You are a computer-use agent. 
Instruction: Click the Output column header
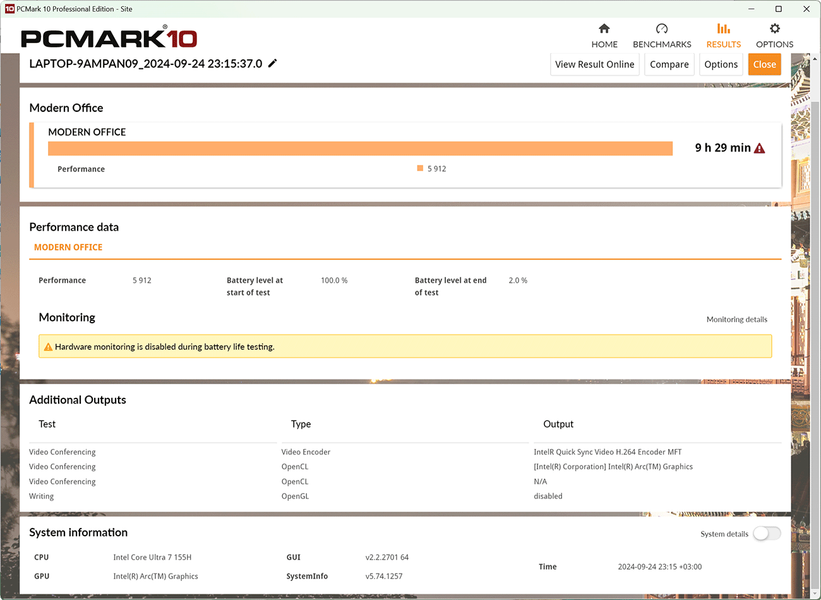(x=558, y=424)
